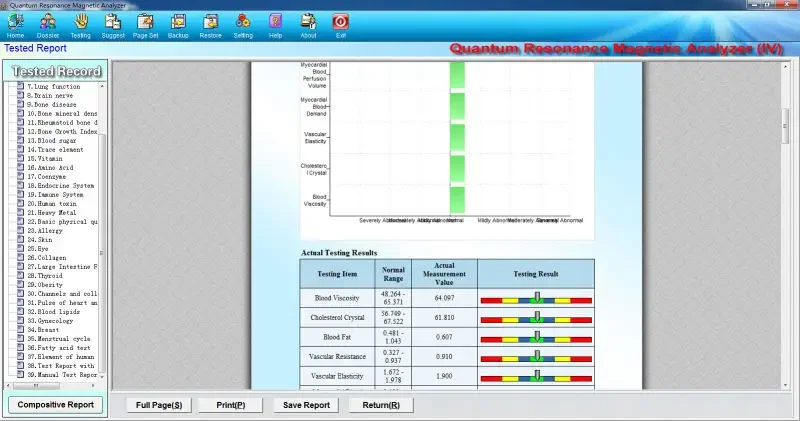Select 37.Element of human report

click(x=61, y=357)
